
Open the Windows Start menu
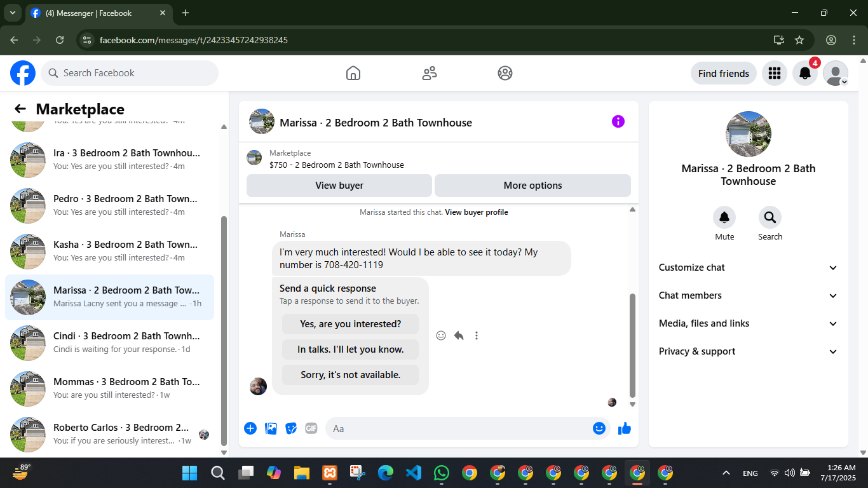point(189,473)
